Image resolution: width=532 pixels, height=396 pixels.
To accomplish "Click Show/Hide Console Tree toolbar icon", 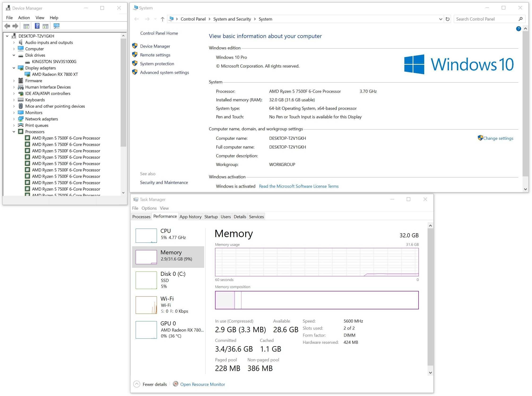I will pyautogui.click(x=26, y=26).
